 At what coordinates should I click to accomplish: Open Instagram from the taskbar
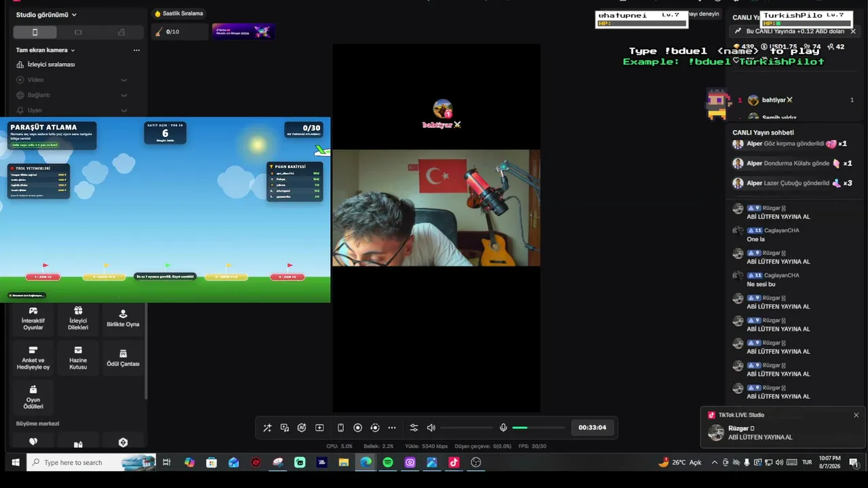pos(410,463)
